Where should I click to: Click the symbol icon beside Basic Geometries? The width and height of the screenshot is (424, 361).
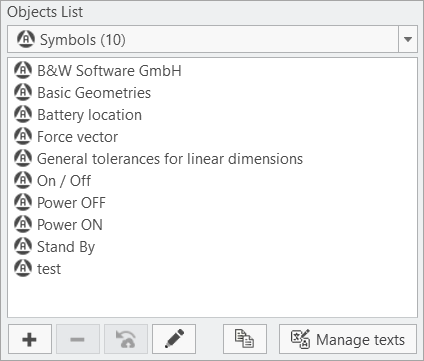(x=23, y=92)
